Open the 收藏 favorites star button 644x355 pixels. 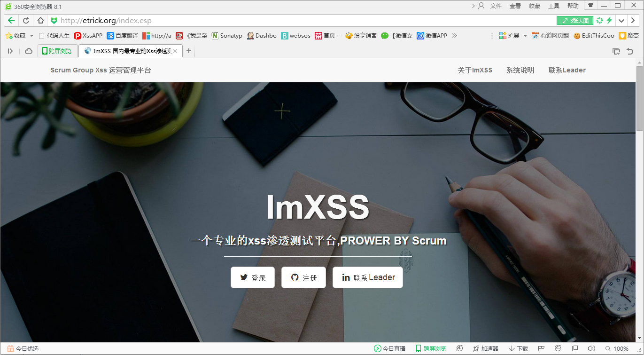tap(16, 35)
